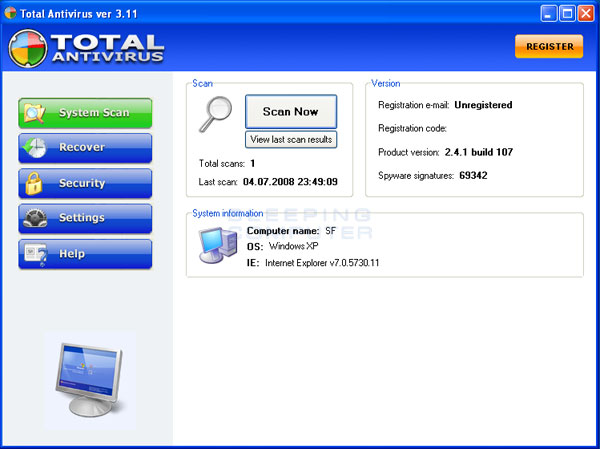
Task: Click the 'Total Antivirus ver 3.11' window title
Action: point(78,14)
